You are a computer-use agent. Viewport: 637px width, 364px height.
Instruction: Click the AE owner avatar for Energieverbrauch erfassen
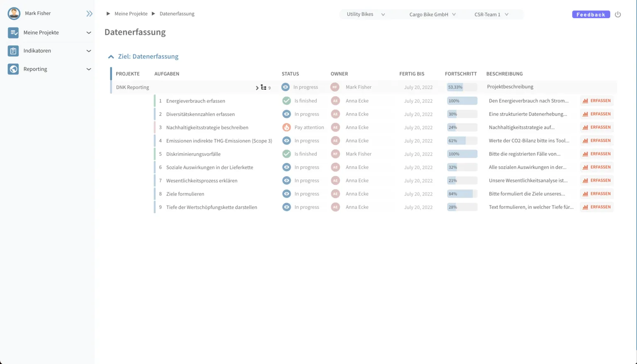tap(336, 101)
